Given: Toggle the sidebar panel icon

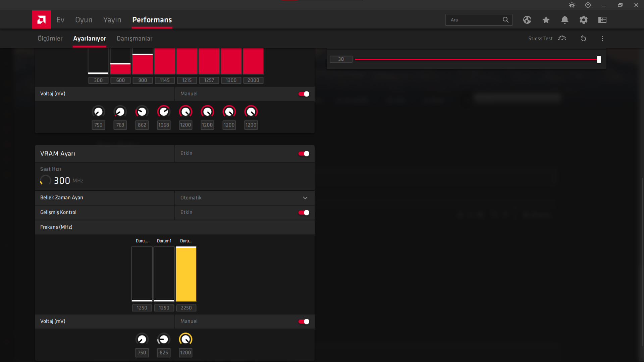Looking at the screenshot, I should click(x=602, y=20).
